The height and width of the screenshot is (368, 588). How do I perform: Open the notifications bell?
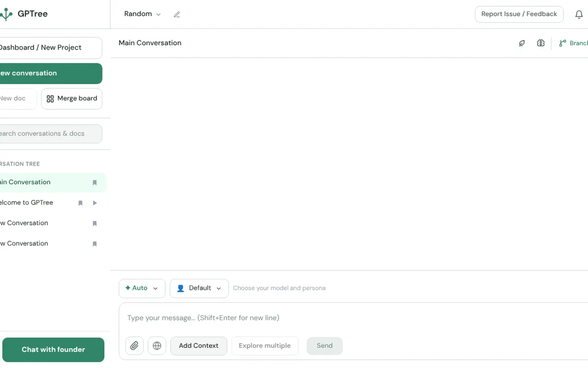(x=579, y=14)
